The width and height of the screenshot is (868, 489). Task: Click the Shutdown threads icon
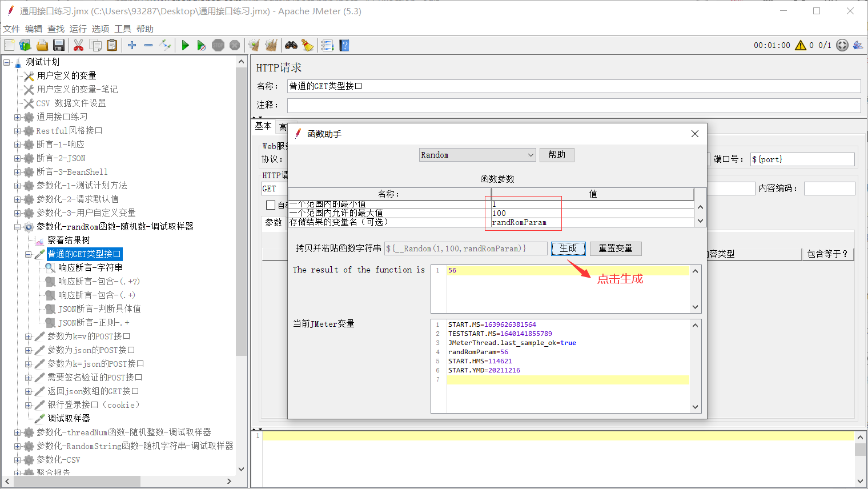235,45
